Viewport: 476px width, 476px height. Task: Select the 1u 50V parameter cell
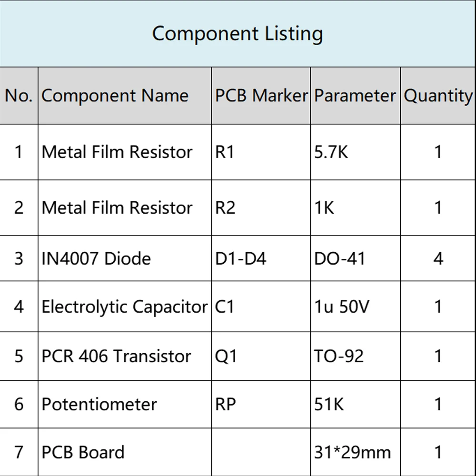click(356, 306)
